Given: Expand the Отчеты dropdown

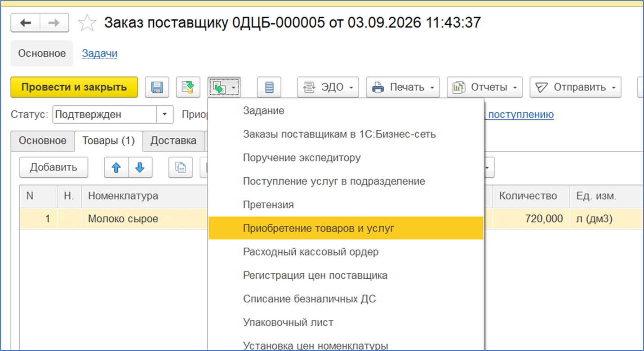Looking at the screenshot, I should coord(484,87).
